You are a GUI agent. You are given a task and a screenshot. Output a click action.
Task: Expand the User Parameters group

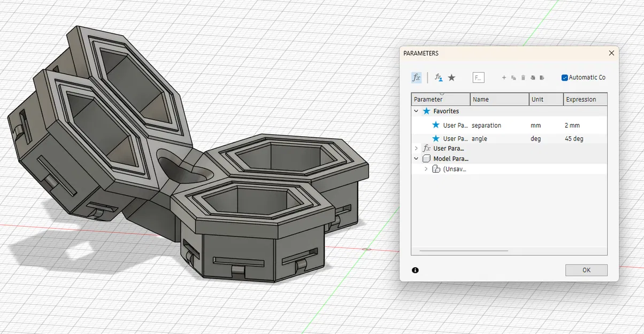(416, 148)
